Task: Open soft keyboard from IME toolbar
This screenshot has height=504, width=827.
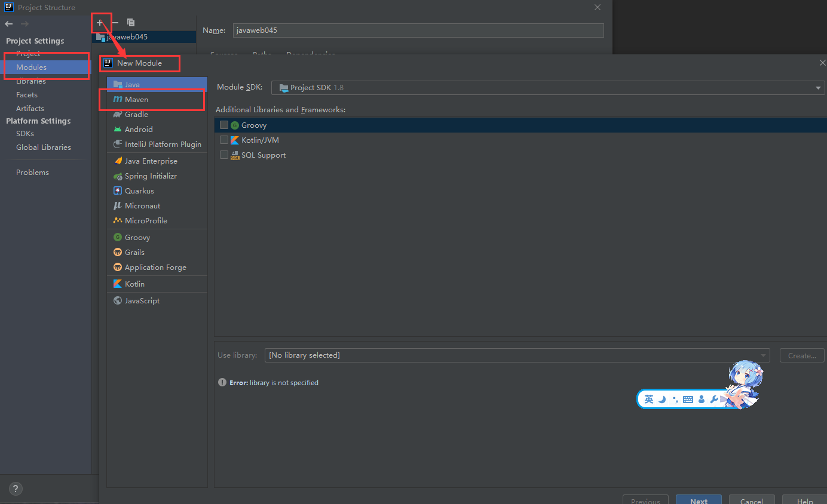Action: click(x=688, y=399)
